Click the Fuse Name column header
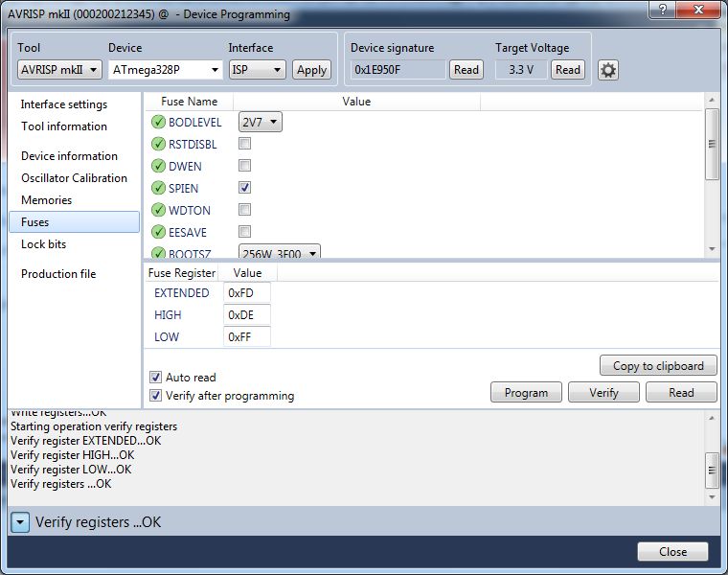The width and height of the screenshot is (728, 575). click(189, 102)
